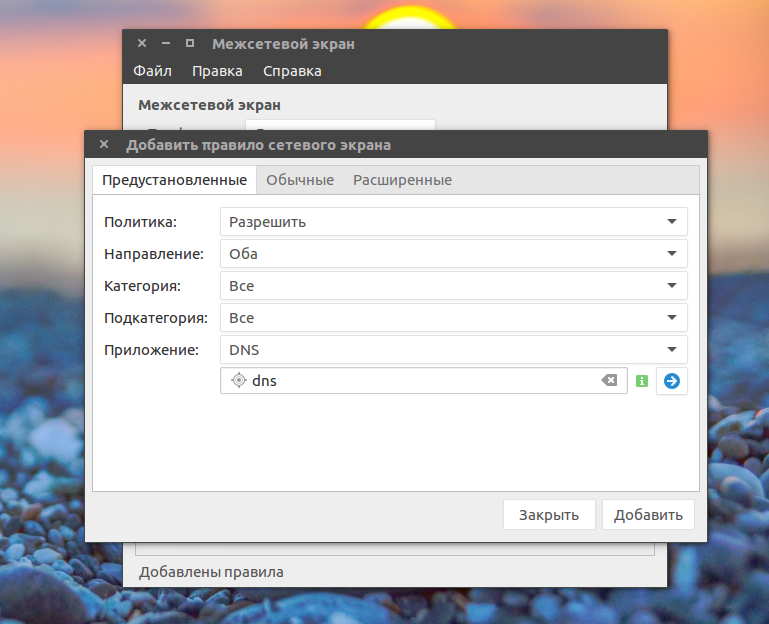Screen dimensions: 769x624
Task: Open the Категория dropdown list
Action: [x=454, y=286]
